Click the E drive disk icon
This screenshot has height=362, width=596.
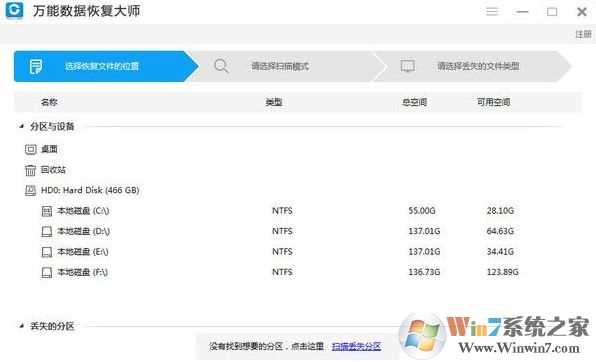47,252
